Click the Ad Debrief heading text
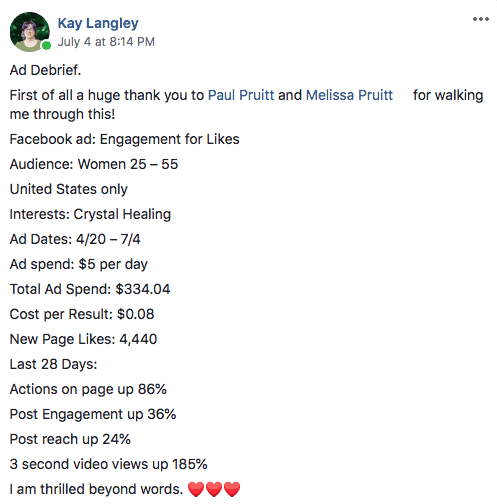The image size is (497, 504). click(x=45, y=70)
